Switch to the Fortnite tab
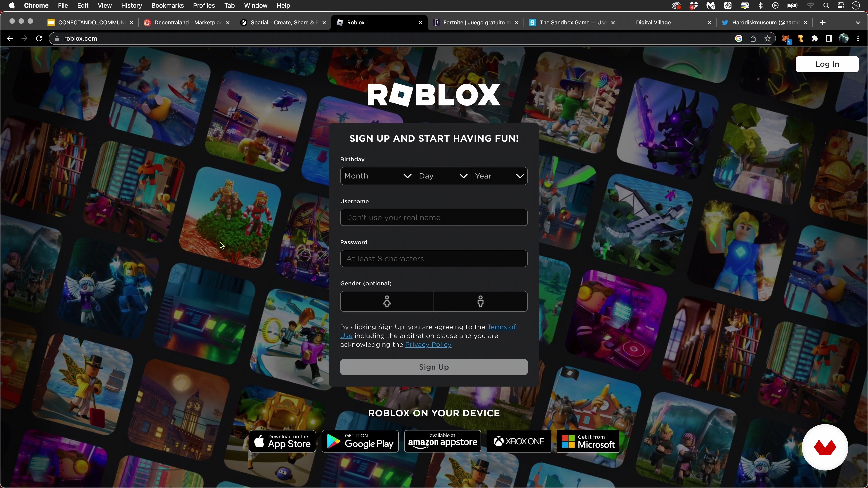Viewport: 868px width, 488px height. pyautogui.click(x=476, y=23)
